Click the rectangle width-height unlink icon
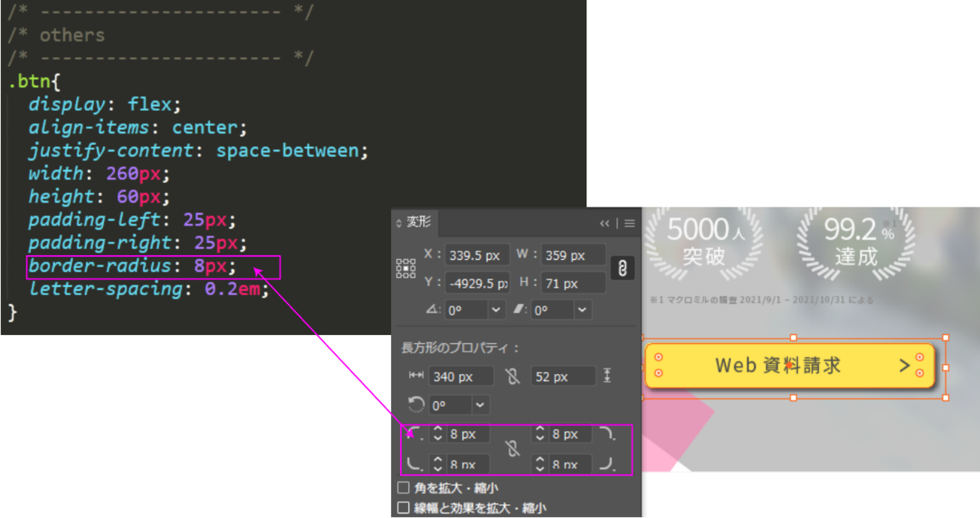 [512, 376]
